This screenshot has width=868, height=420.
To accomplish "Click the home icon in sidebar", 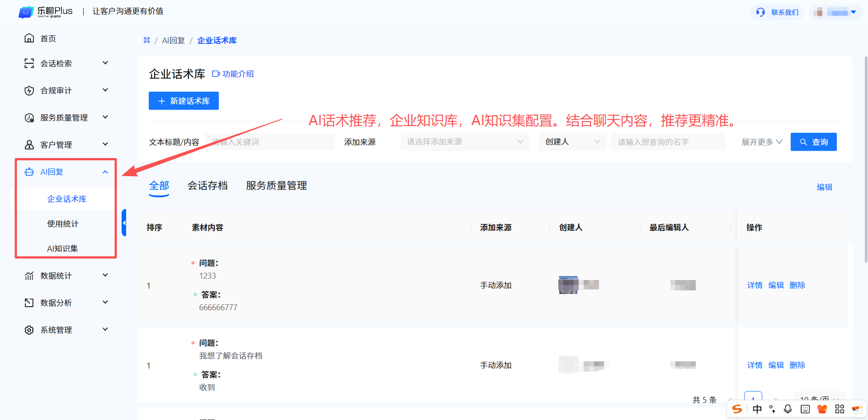I will pyautogui.click(x=29, y=38).
